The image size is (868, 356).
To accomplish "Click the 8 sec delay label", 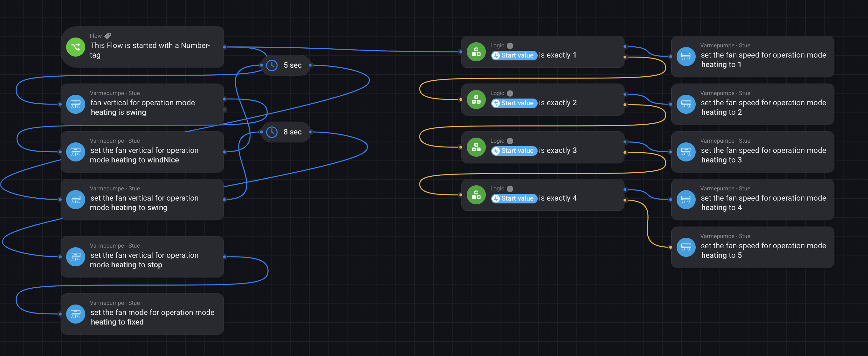I will click(292, 132).
